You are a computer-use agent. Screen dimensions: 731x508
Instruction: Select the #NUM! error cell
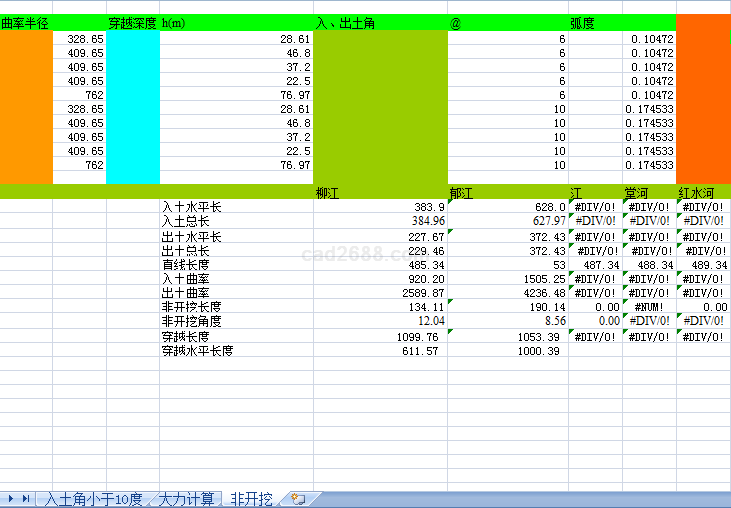[x=649, y=307]
